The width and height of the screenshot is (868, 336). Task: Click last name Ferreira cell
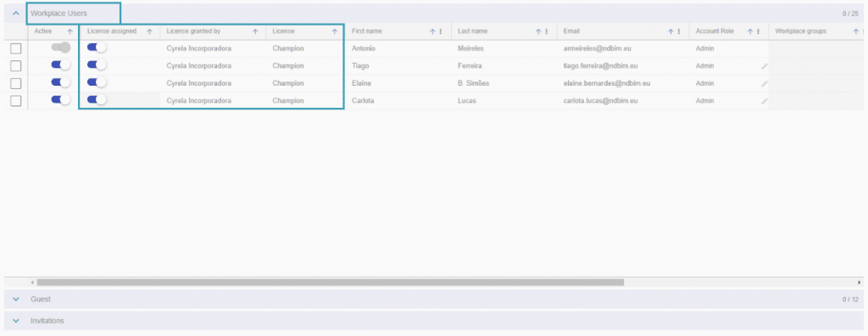point(470,66)
